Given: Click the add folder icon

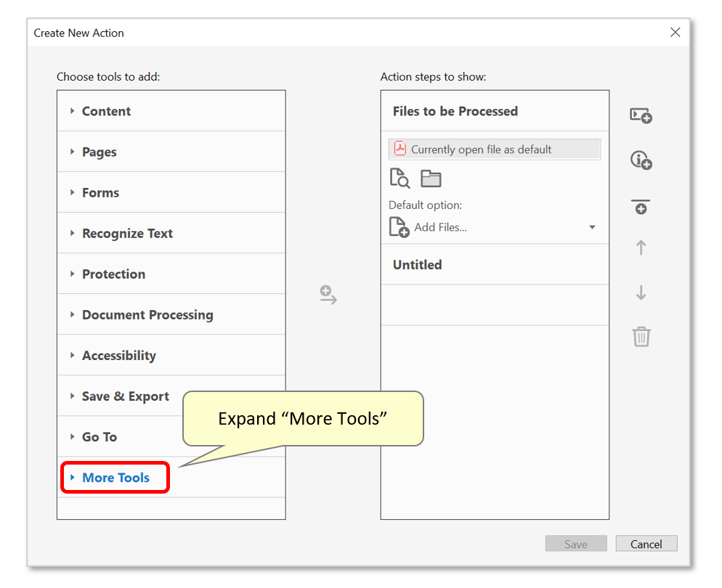Looking at the screenshot, I should pyautogui.click(x=431, y=179).
